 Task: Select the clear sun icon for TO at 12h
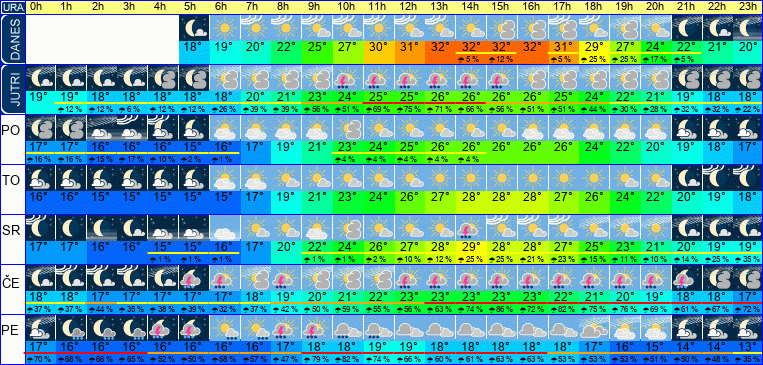click(x=409, y=178)
